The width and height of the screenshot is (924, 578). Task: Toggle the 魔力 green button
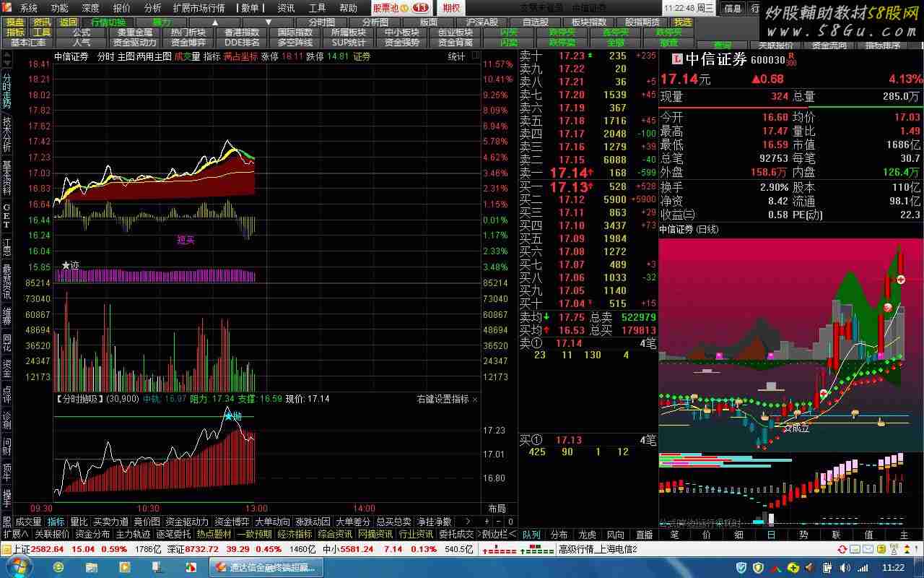[162, 22]
